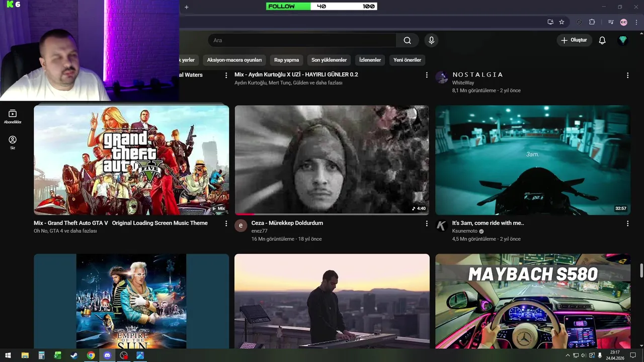Open the Ceza - Mürekkep Doldurdum title link
The width and height of the screenshot is (644, 362).
click(x=287, y=223)
